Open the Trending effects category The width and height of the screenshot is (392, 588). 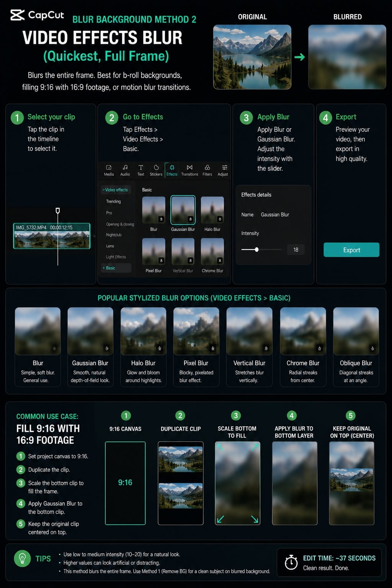pyautogui.click(x=113, y=201)
